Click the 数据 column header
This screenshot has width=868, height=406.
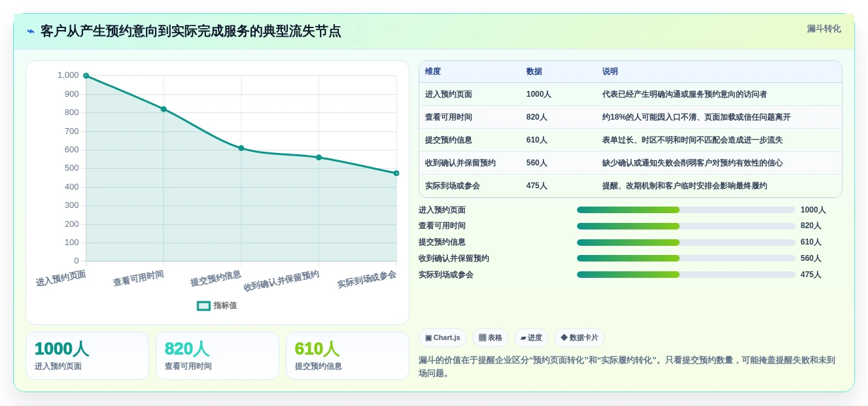coord(534,72)
